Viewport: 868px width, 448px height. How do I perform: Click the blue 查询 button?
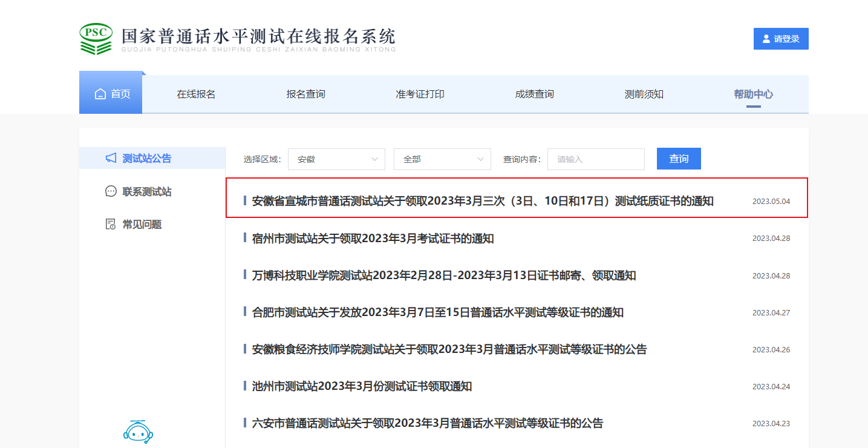click(x=679, y=159)
